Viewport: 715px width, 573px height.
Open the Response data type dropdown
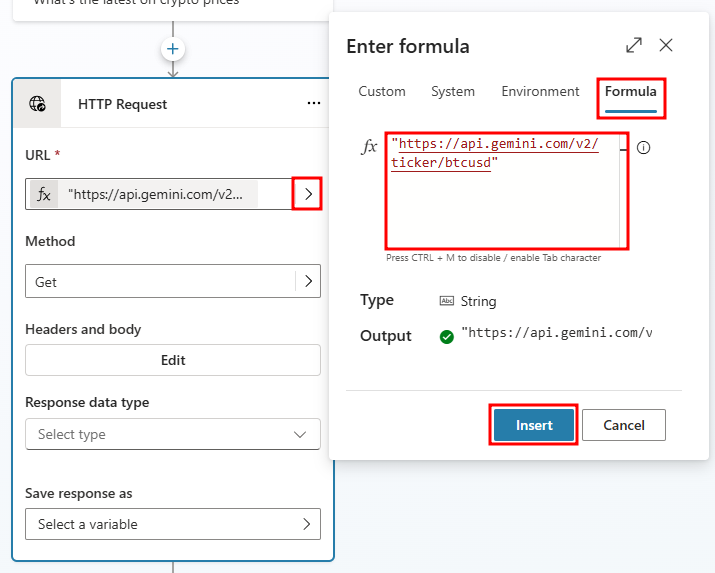point(173,434)
